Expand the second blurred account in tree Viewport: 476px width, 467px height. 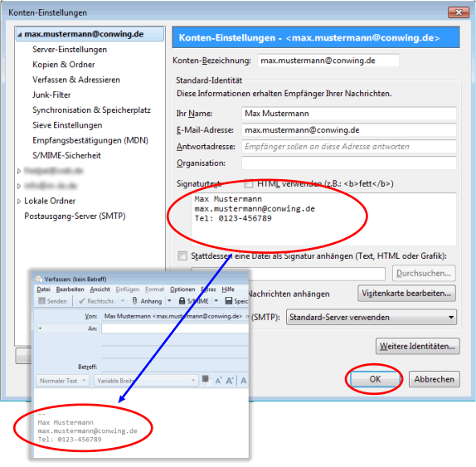pos(19,186)
